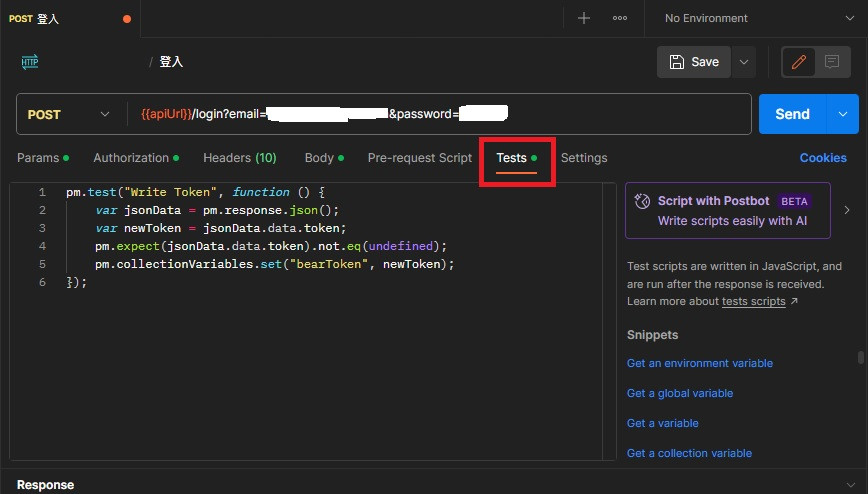
Task: Click the Postbot icon
Action: (x=642, y=201)
